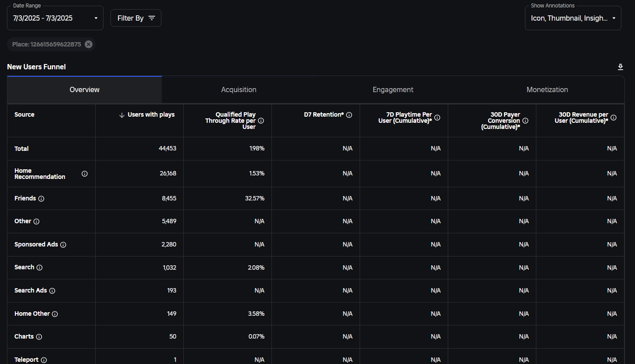Sort by Users with plays column
The height and width of the screenshot is (364, 635).
click(x=147, y=115)
